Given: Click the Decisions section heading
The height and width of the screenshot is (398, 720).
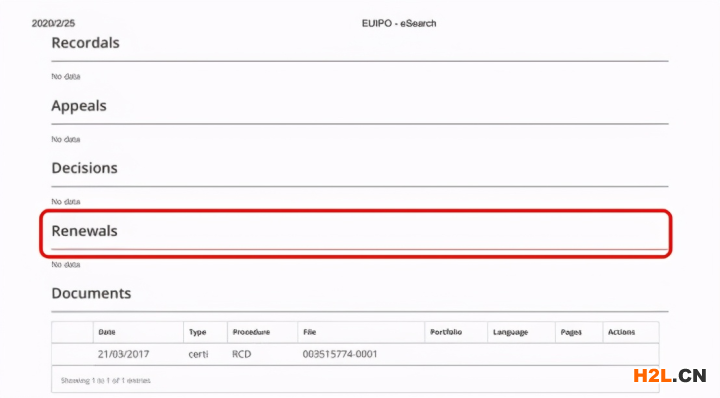Looking at the screenshot, I should point(84,168).
